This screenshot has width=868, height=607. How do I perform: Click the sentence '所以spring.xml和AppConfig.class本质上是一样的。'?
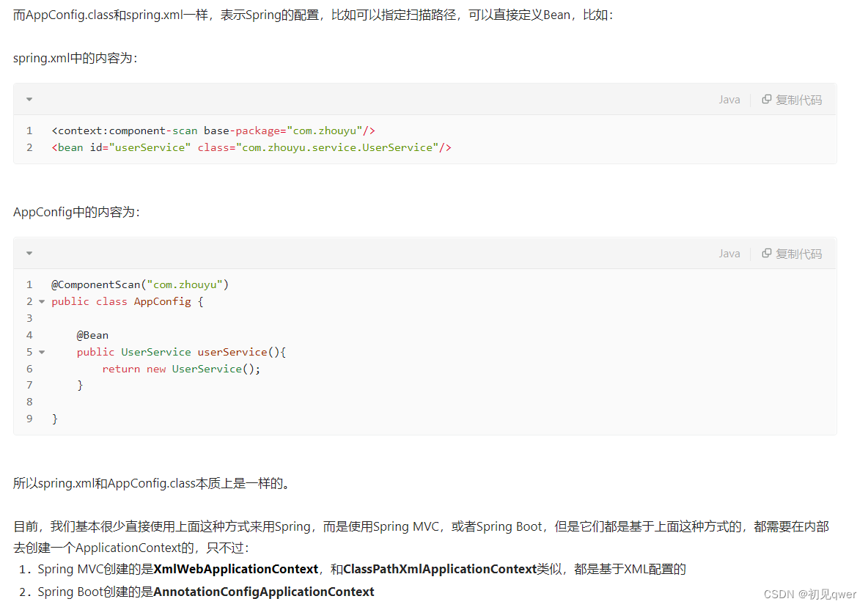152,483
